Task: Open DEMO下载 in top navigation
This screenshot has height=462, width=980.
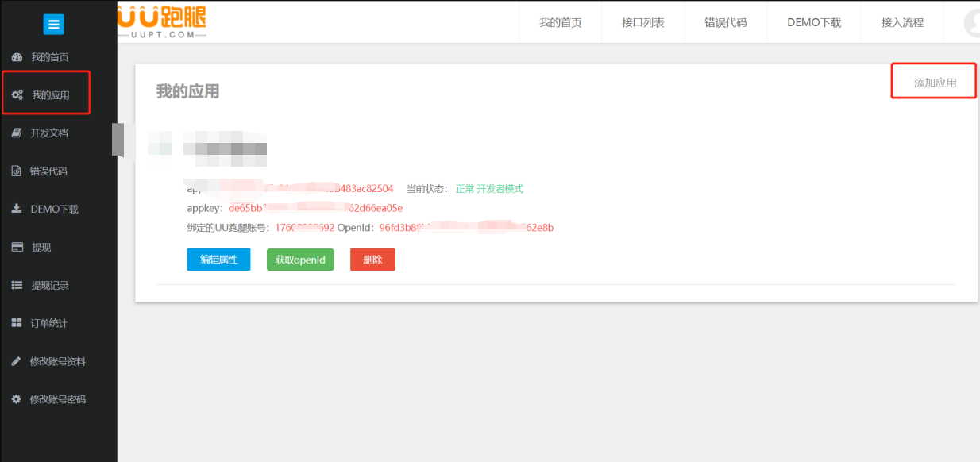Action: (x=814, y=22)
